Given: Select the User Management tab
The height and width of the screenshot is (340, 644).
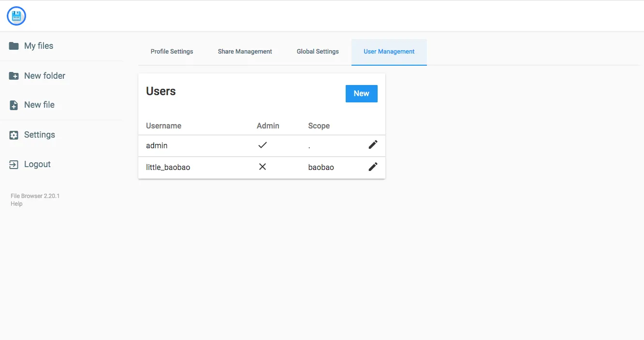Looking at the screenshot, I should (x=389, y=52).
